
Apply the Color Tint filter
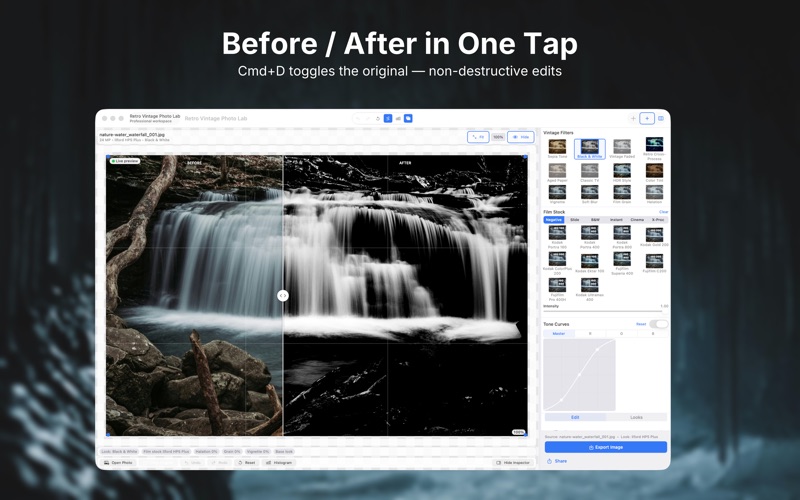[x=654, y=173]
